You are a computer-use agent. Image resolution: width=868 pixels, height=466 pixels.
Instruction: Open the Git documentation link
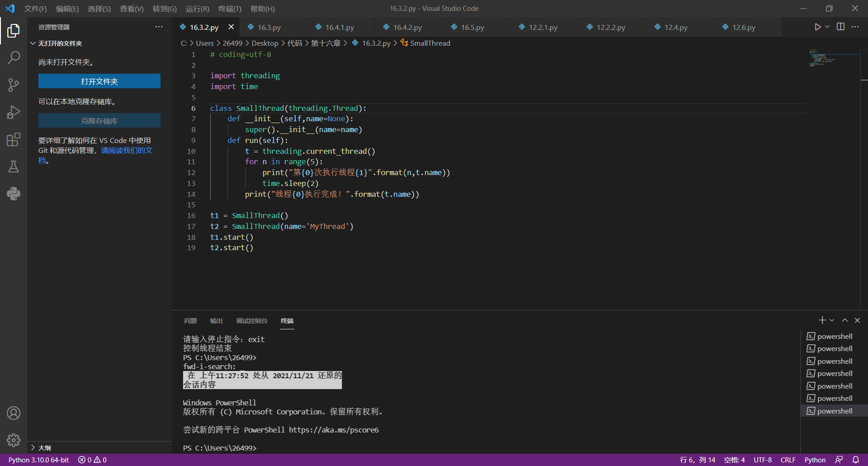click(x=126, y=151)
